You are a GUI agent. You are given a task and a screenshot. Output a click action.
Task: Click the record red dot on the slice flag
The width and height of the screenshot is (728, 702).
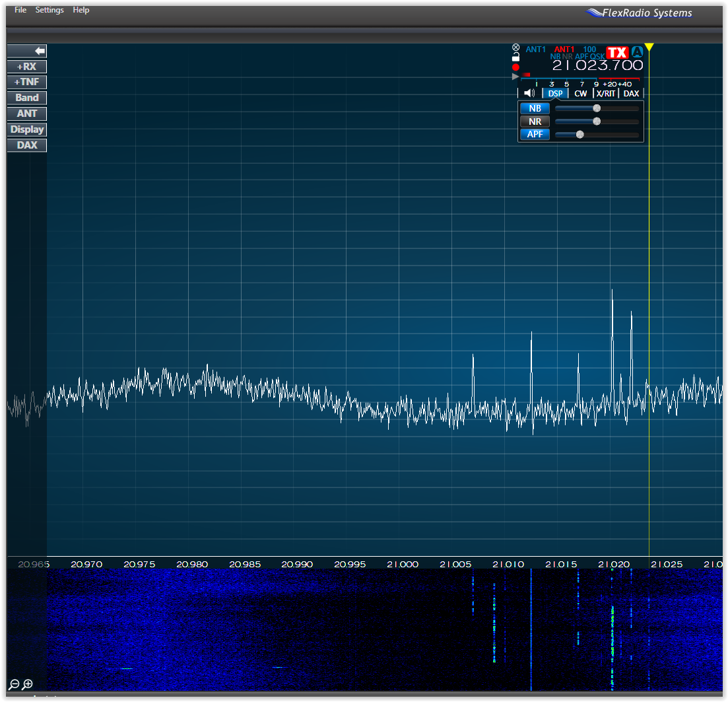(x=515, y=67)
